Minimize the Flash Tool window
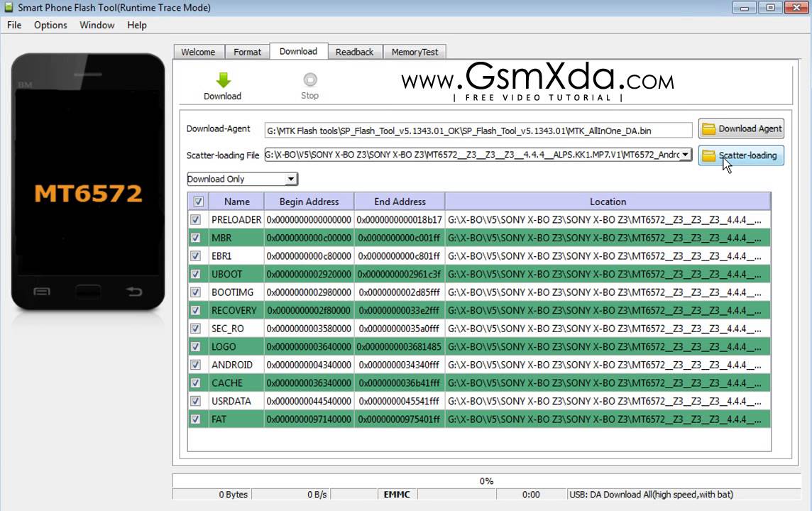This screenshot has width=812, height=511. pos(744,8)
